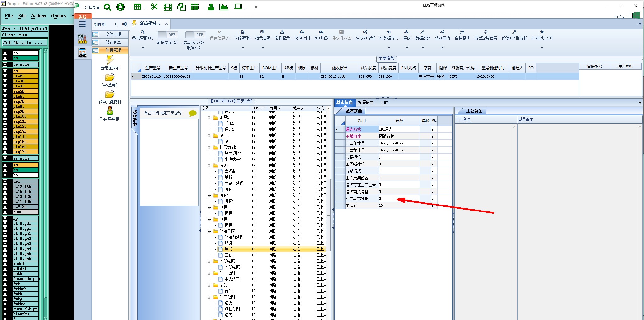
Task: Click 发送指示 upload tool
Action: [x=282, y=35]
